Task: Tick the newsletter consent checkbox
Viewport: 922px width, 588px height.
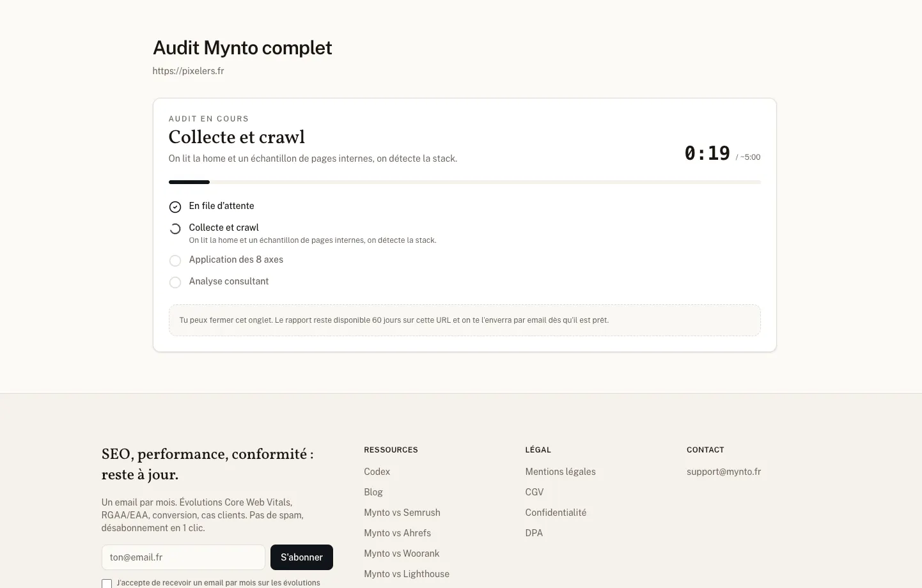Action: (x=107, y=584)
